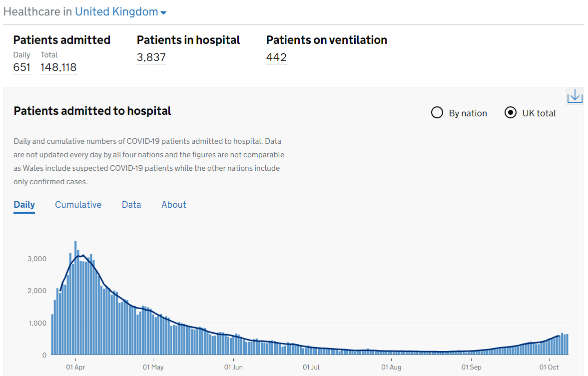588x376 pixels.
Task: Click the download chart data icon
Action: (x=575, y=95)
